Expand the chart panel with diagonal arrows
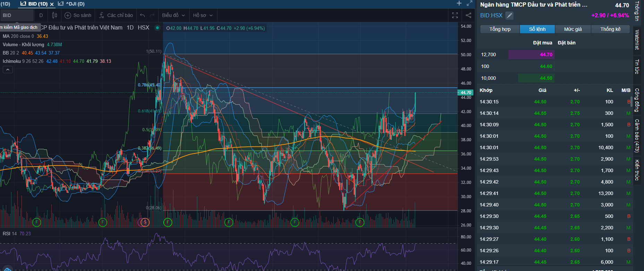The height and width of the screenshot is (271, 644). point(470,3)
